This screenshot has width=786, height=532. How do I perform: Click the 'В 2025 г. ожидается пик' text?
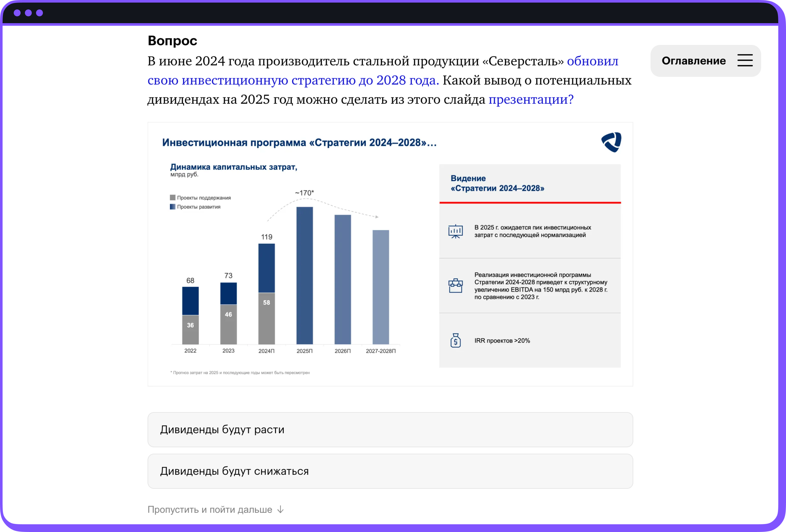(x=533, y=231)
